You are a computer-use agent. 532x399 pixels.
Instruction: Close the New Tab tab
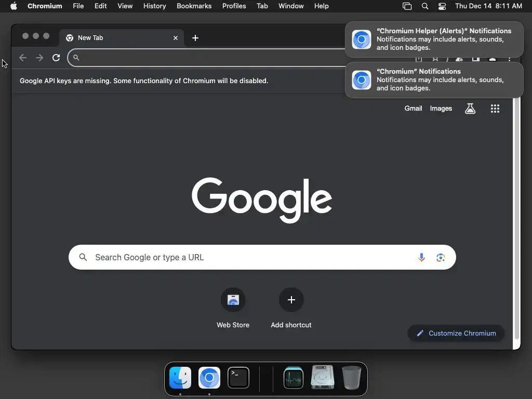click(x=176, y=38)
